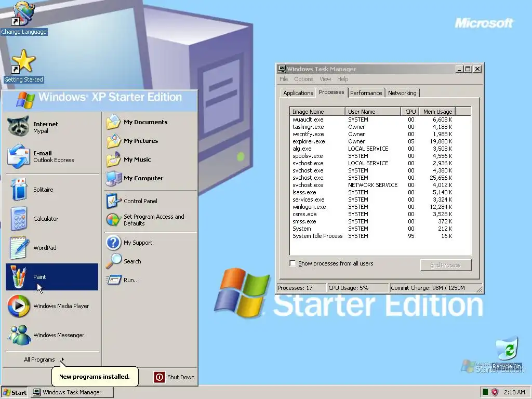This screenshot has width=532, height=399.
Task: Enable Show processes from all users
Action: click(292, 263)
